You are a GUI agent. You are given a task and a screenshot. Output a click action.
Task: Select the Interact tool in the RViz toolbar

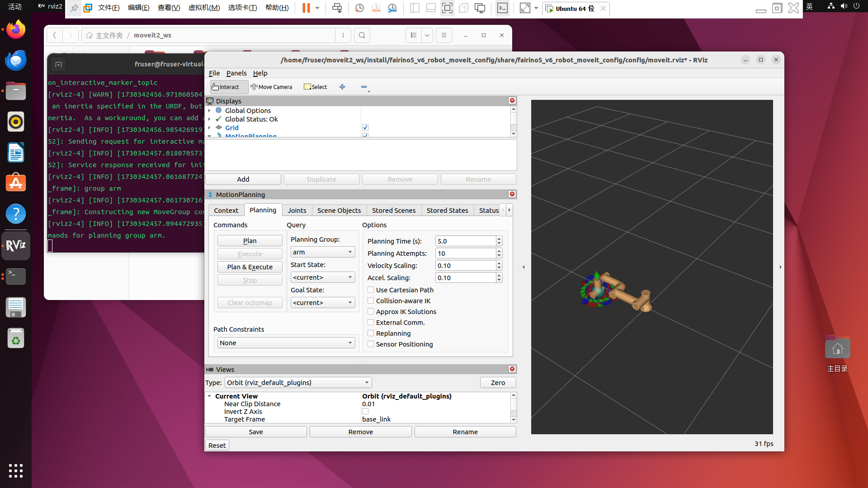tap(229, 87)
